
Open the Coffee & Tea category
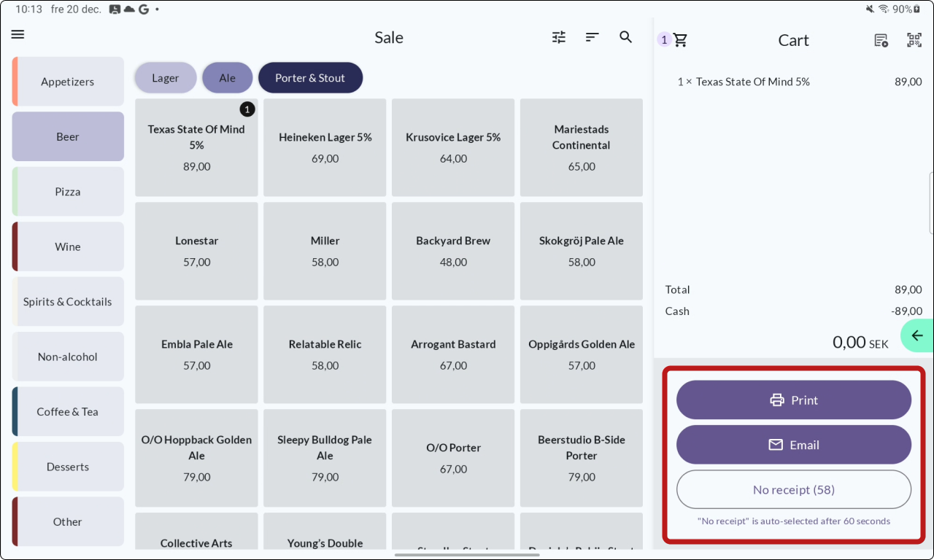point(68,412)
